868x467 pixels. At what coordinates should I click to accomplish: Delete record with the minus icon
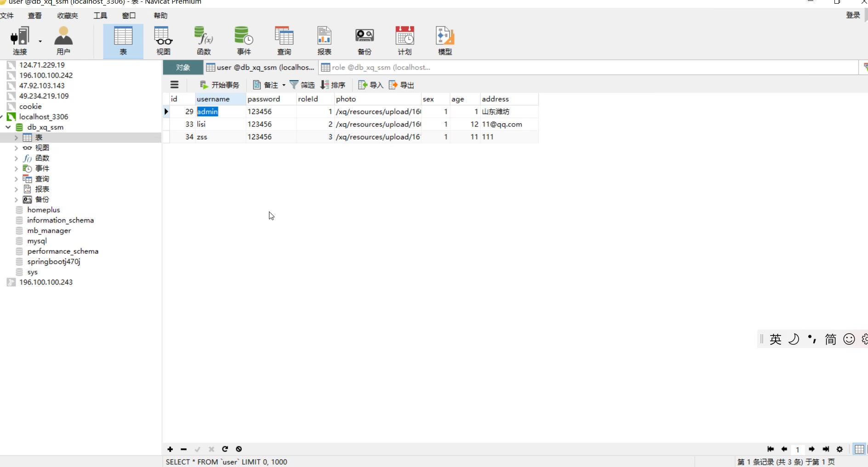(183, 449)
